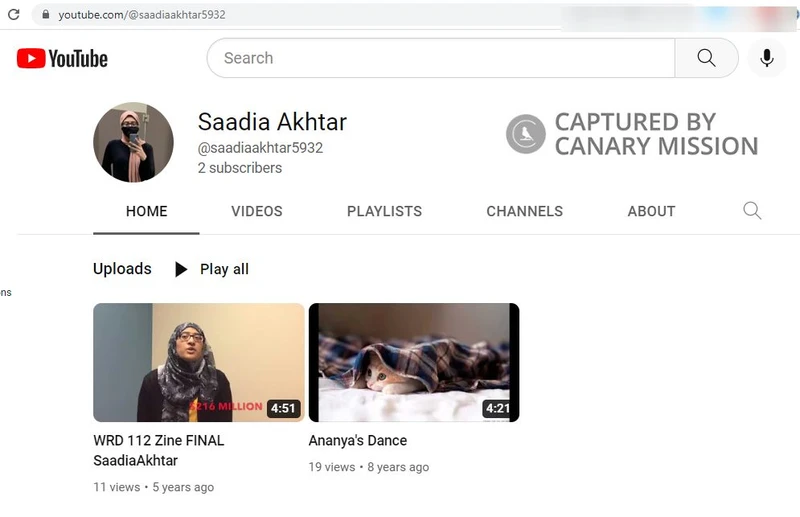Select the HOME tab

tap(146, 211)
